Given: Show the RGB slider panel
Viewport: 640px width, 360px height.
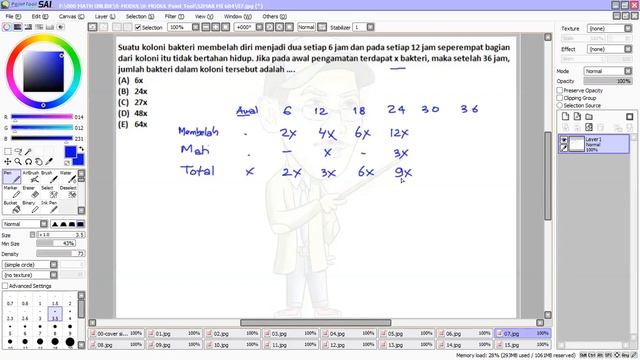Looking at the screenshot, I should [18, 27].
